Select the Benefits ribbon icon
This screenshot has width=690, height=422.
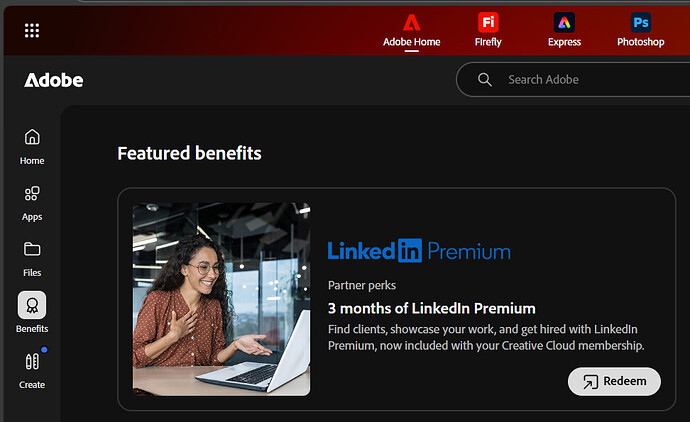point(32,305)
